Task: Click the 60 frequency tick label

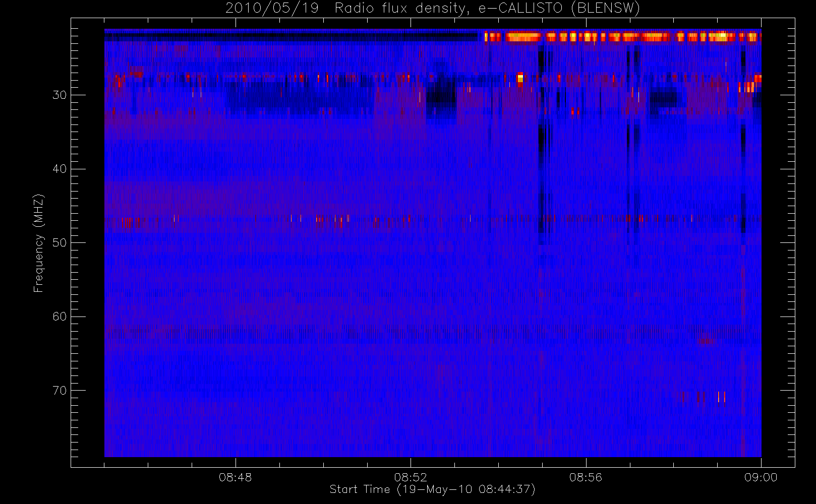Action: [x=60, y=317]
